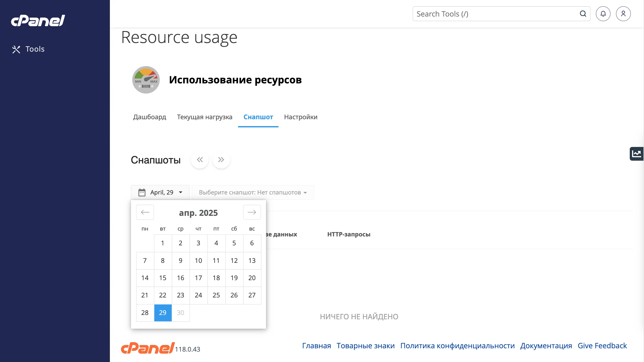Open the Выберите снапшот dropdown
644x362 pixels.
[x=253, y=192]
